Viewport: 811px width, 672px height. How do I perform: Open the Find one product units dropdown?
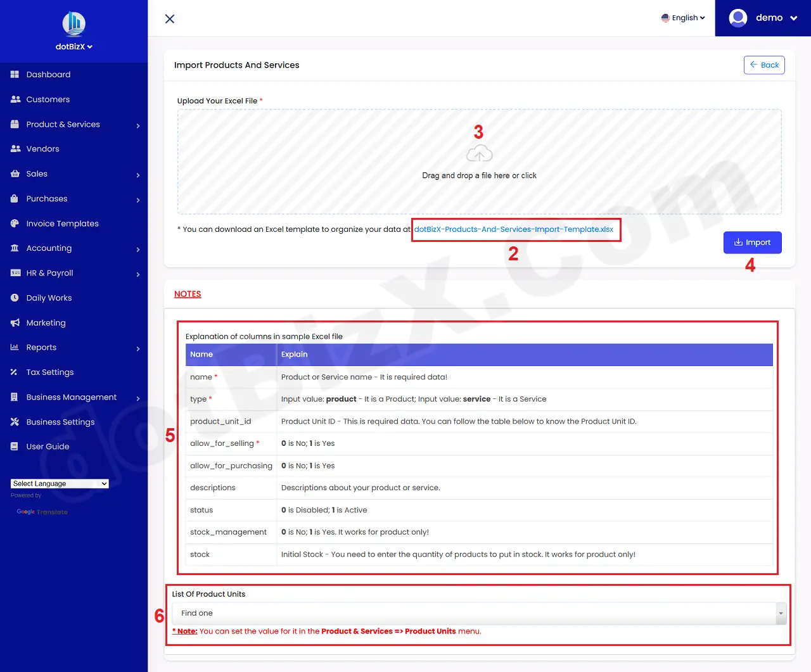480,613
